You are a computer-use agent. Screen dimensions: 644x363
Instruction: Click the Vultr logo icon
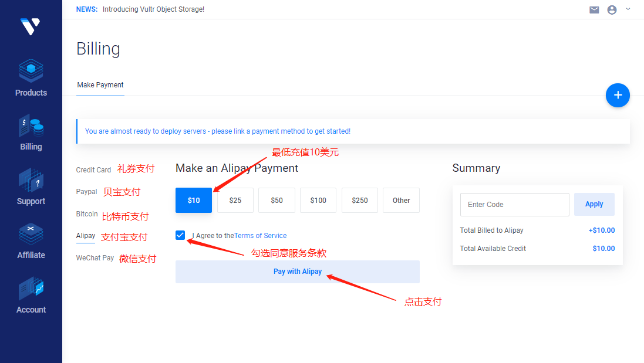click(x=30, y=26)
